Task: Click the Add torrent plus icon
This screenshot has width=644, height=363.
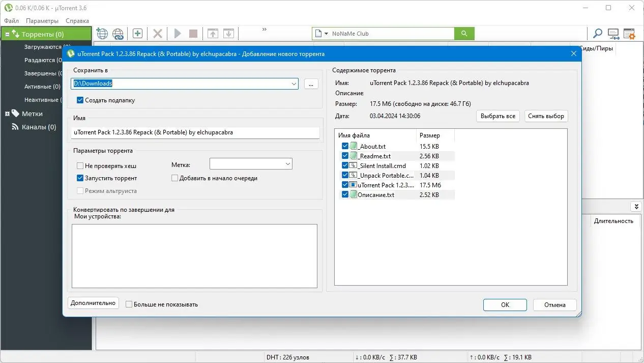Action: pyautogui.click(x=137, y=34)
